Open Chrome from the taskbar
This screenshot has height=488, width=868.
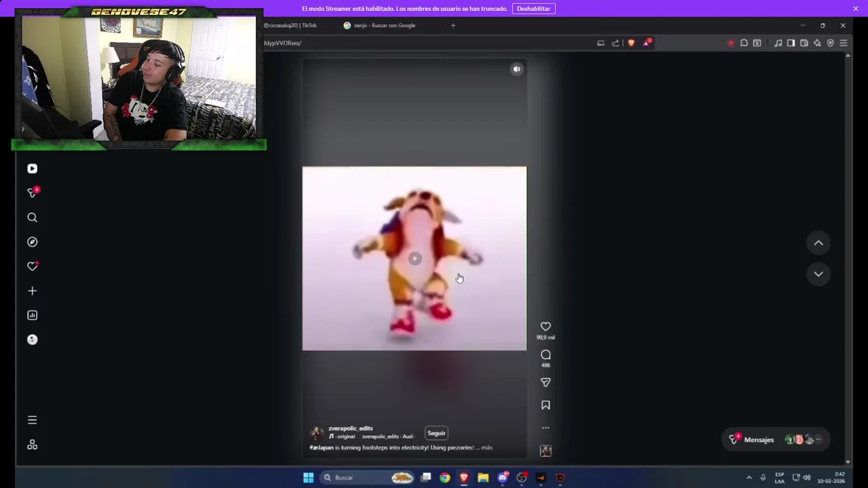pos(445,478)
